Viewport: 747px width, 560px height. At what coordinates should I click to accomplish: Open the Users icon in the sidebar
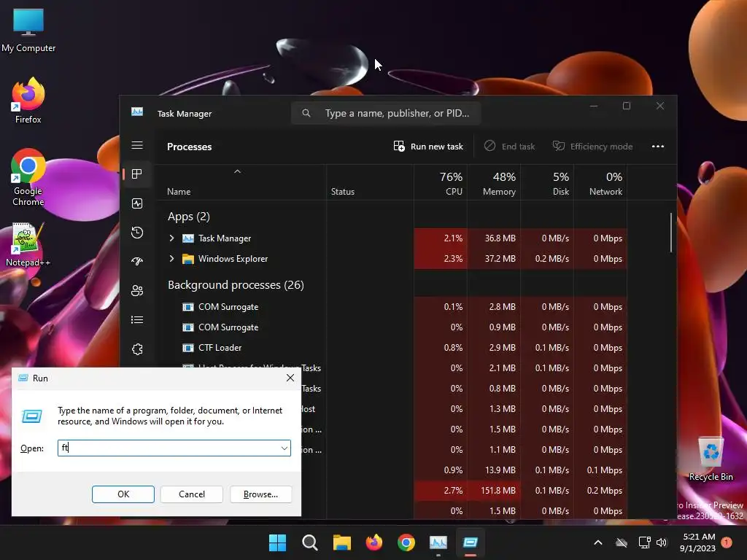click(137, 290)
